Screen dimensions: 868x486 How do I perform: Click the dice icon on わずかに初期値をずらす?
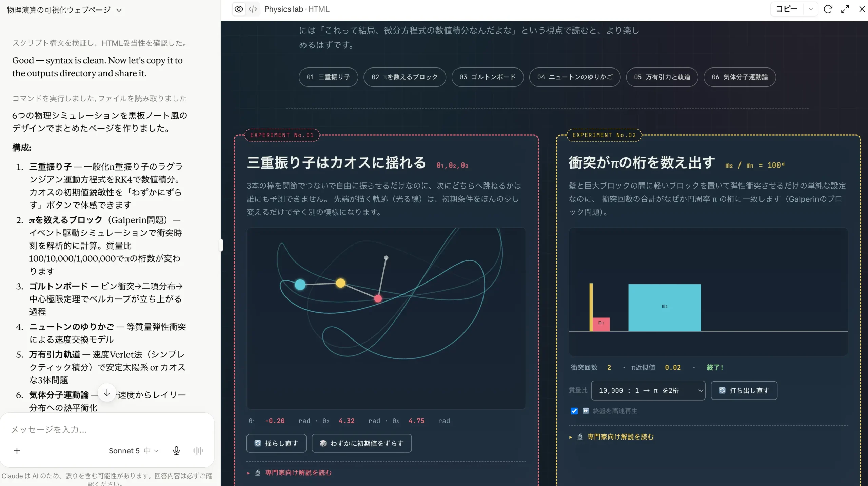[x=323, y=443]
